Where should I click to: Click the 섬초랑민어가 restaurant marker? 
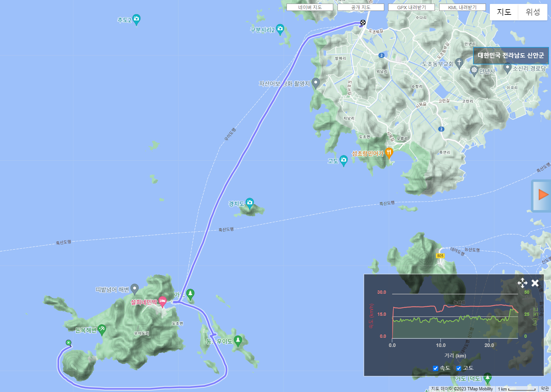pyautogui.click(x=389, y=153)
